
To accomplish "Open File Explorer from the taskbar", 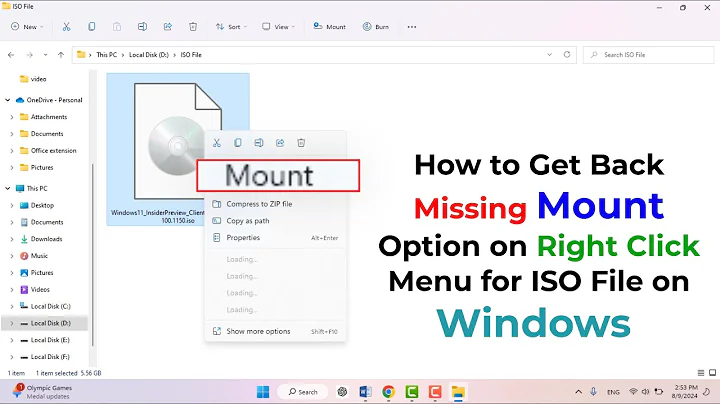I will [458, 392].
